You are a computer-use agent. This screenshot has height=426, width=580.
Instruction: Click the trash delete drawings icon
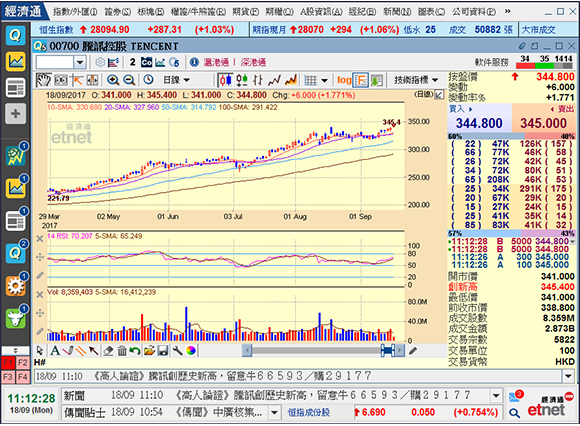pyautogui.click(x=122, y=350)
